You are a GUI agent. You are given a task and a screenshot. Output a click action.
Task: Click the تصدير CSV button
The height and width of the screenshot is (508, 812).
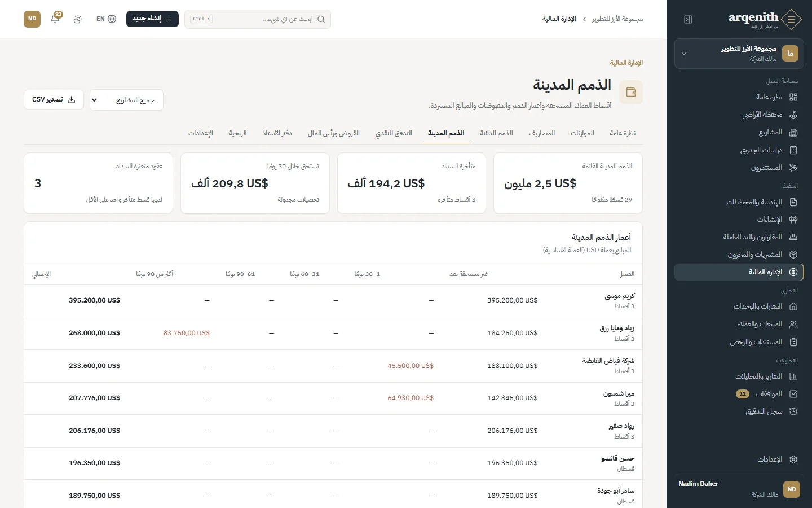(x=54, y=99)
